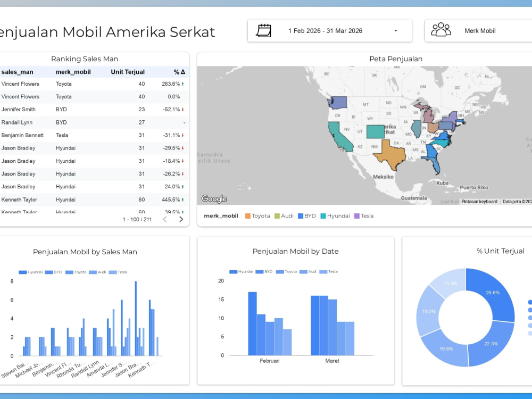Image resolution: width=532 pixels, height=399 pixels.
Task: Click Jennifer Smith row name
Action: tap(18, 109)
